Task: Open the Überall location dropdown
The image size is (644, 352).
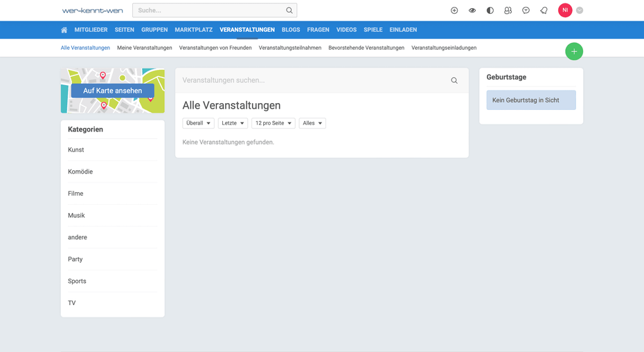Action: (x=198, y=123)
